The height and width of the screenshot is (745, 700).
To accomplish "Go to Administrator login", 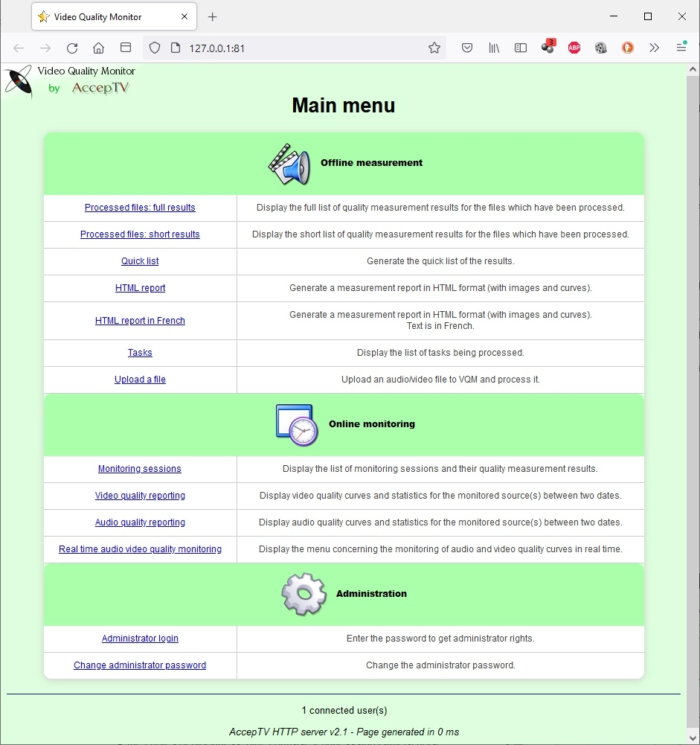I will tap(140, 638).
